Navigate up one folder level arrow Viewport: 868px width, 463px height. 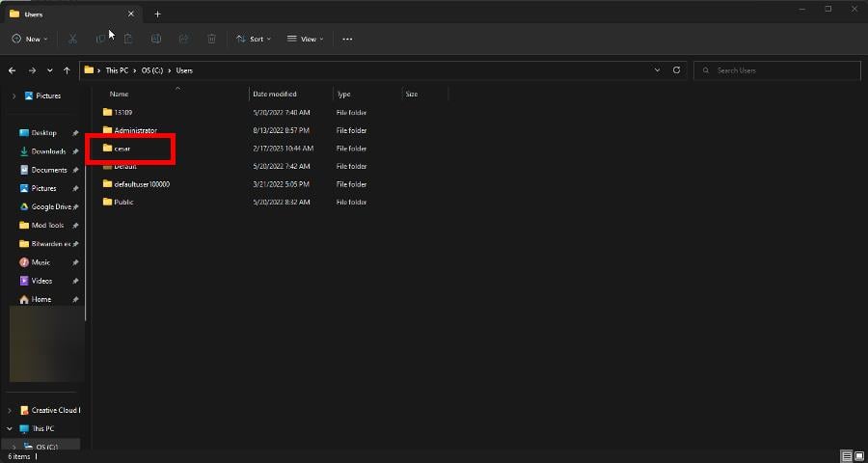tap(67, 70)
